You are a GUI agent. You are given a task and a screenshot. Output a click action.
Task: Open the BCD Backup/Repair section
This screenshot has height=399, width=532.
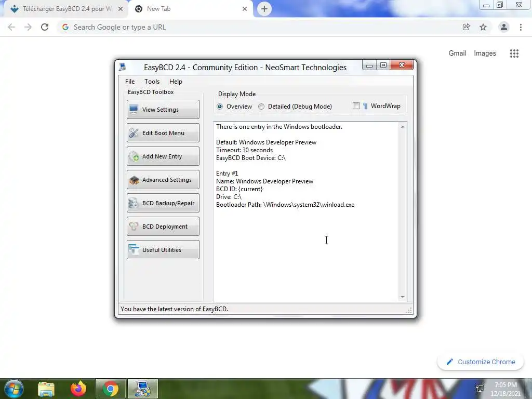pos(163,203)
